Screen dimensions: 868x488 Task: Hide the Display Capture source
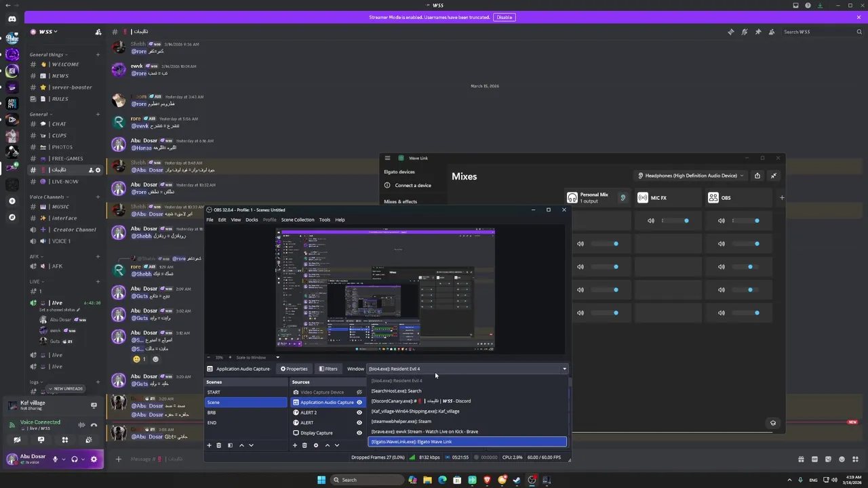click(x=359, y=433)
